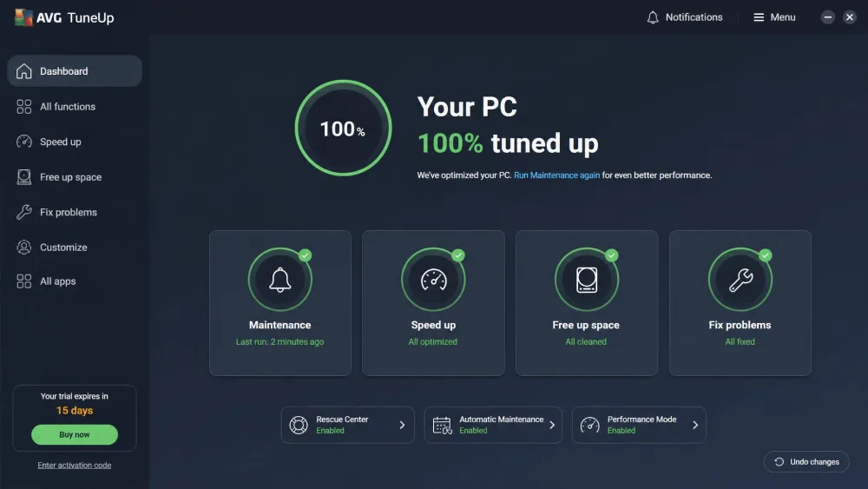
Task: Click the Undo changes button label
Action: (x=814, y=462)
